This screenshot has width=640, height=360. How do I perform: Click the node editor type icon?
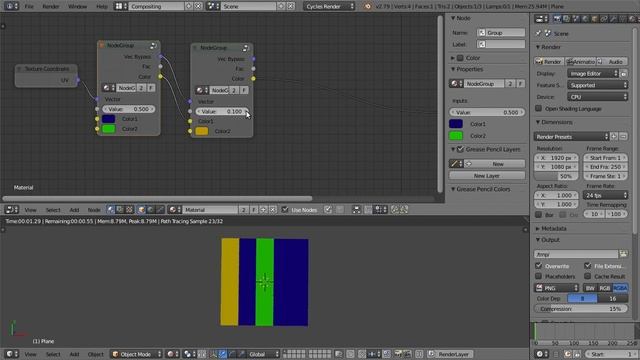click(11, 210)
